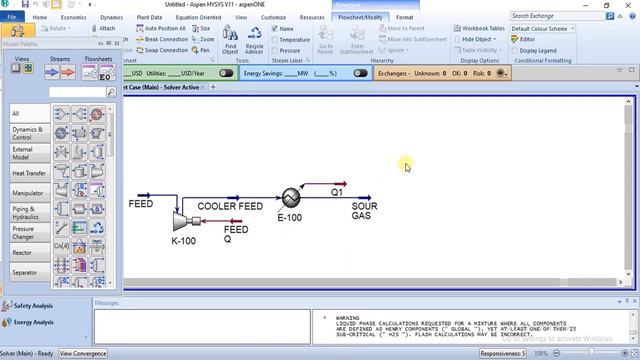Select the SOUR GAS stream label

364,211
